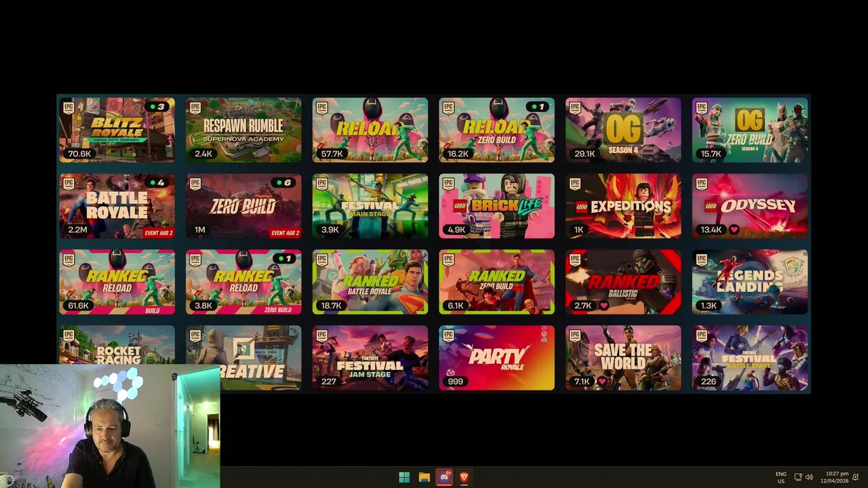Open the Legends Landing tile

[750, 282]
